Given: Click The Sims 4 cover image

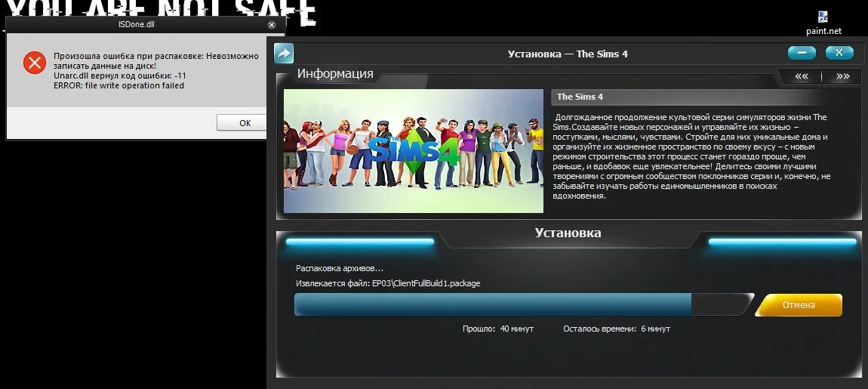Looking at the screenshot, I should (x=414, y=151).
